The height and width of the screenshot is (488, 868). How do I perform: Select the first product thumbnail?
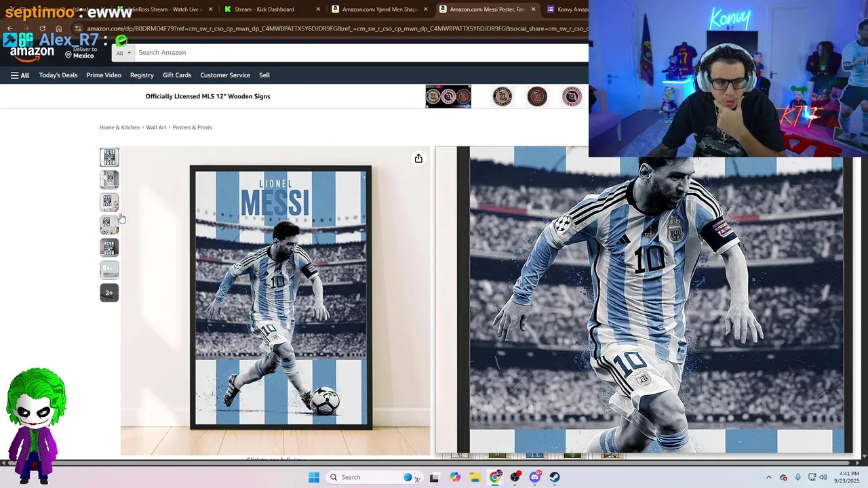pyautogui.click(x=109, y=157)
